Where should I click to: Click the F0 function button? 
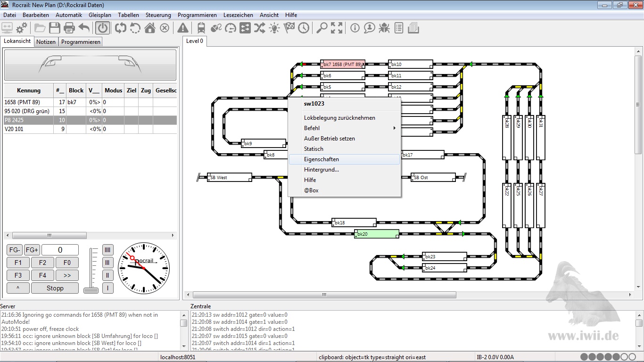[x=67, y=263]
